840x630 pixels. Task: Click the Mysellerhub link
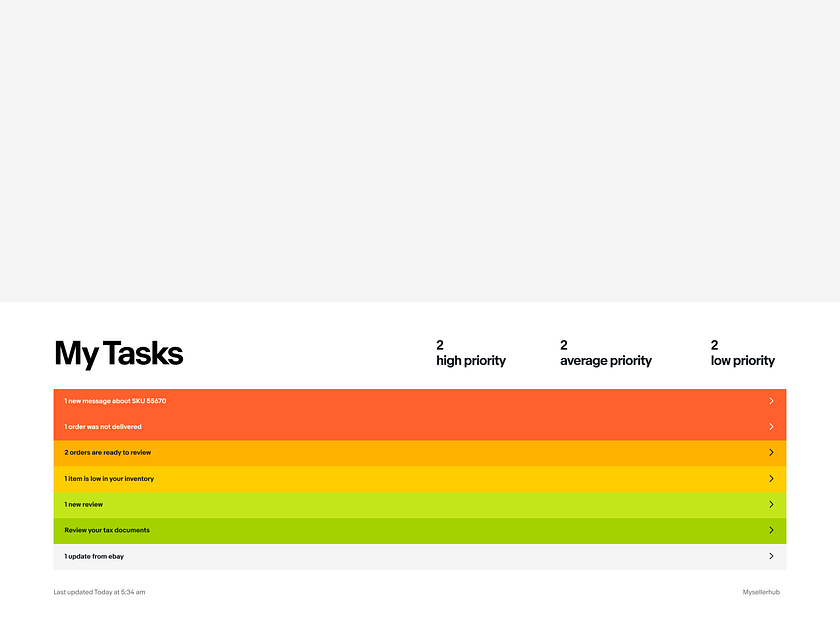(761, 592)
